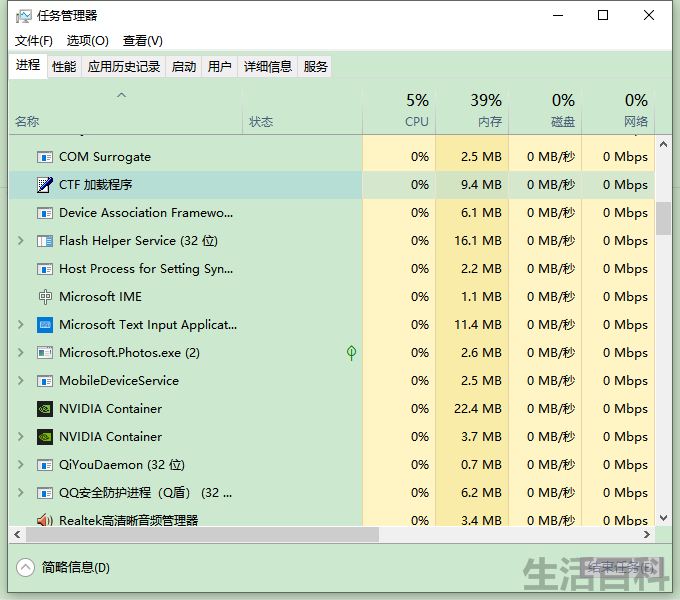
Task: Open the 查看(V) menu
Action: 143,41
